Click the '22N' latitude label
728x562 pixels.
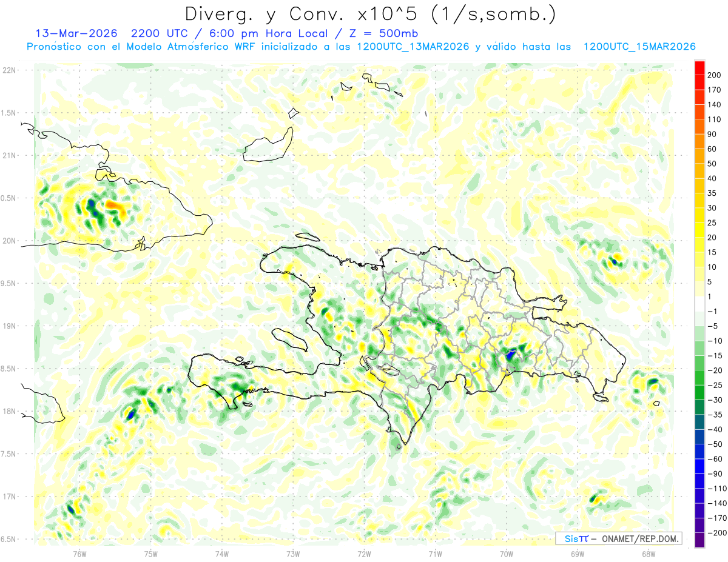[9, 70]
